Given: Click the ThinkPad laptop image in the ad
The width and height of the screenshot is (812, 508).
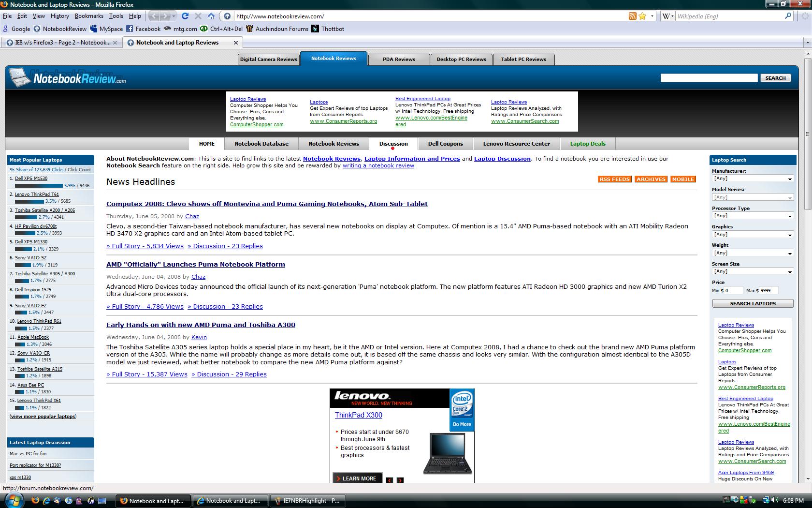Looking at the screenshot, I should pos(448,453).
